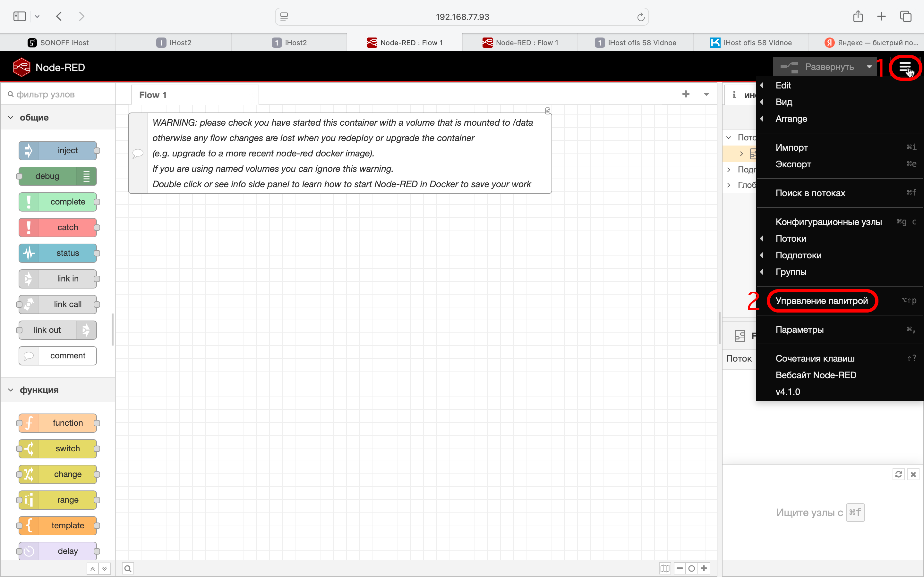The width and height of the screenshot is (924, 577).
Task: Click the zoom out minus icon
Action: coord(680,569)
